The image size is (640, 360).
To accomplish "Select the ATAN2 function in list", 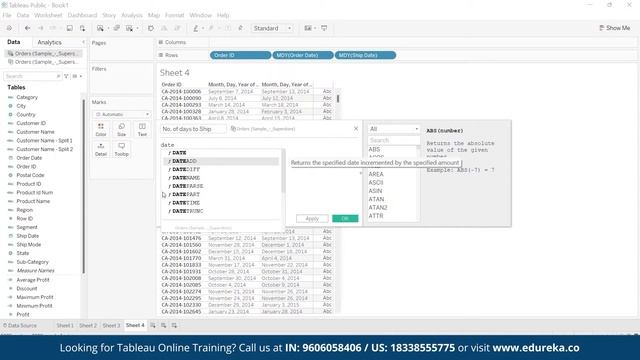I will (x=378, y=207).
